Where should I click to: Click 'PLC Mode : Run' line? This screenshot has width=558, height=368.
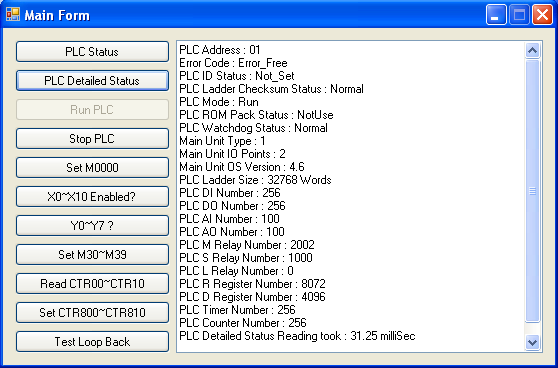tap(219, 102)
